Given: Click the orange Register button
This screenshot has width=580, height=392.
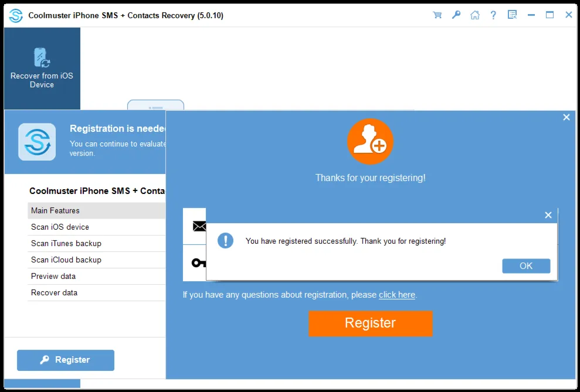Looking at the screenshot, I should pos(370,323).
